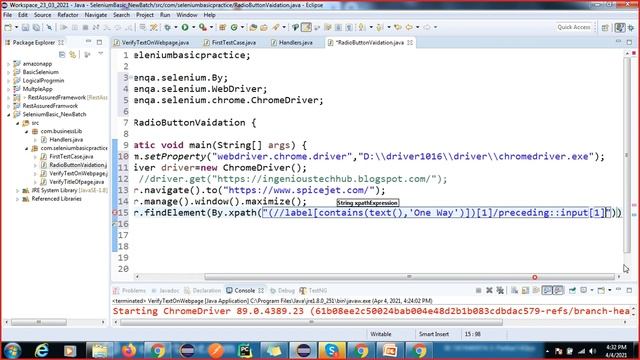
Task: Toggle Link with Editor in Package Explorer
Action: 73,54
